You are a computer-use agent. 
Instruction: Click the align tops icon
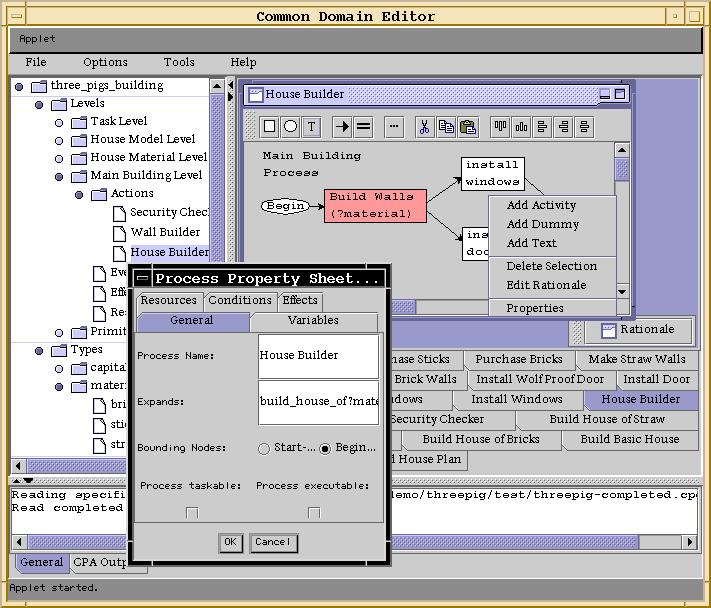point(500,127)
